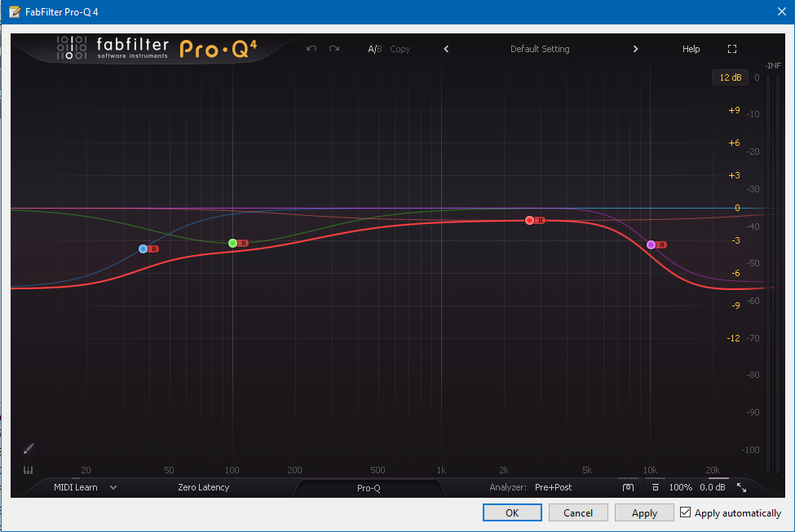795x532 pixels.
Task: Click the 100% gain scale value
Action: tap(680, 487)
